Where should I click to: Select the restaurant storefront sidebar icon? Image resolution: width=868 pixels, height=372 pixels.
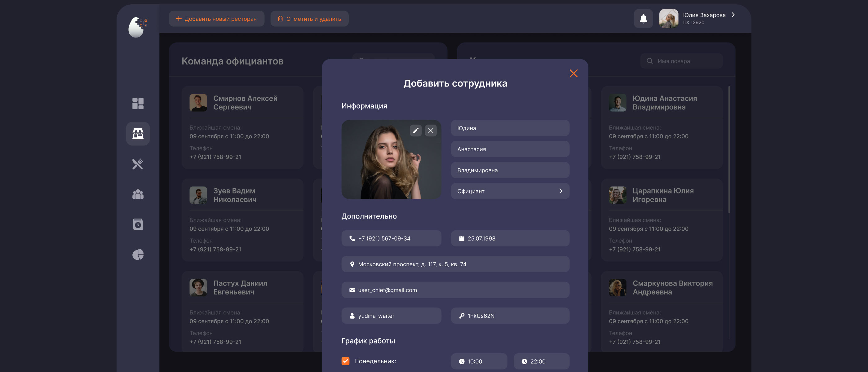point(138,133)
